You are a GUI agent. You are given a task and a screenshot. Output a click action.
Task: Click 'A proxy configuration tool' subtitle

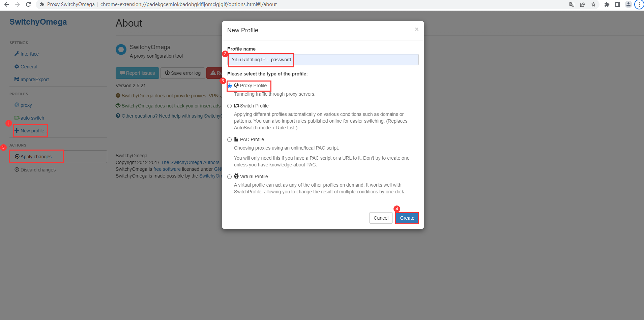click(156, 56)
